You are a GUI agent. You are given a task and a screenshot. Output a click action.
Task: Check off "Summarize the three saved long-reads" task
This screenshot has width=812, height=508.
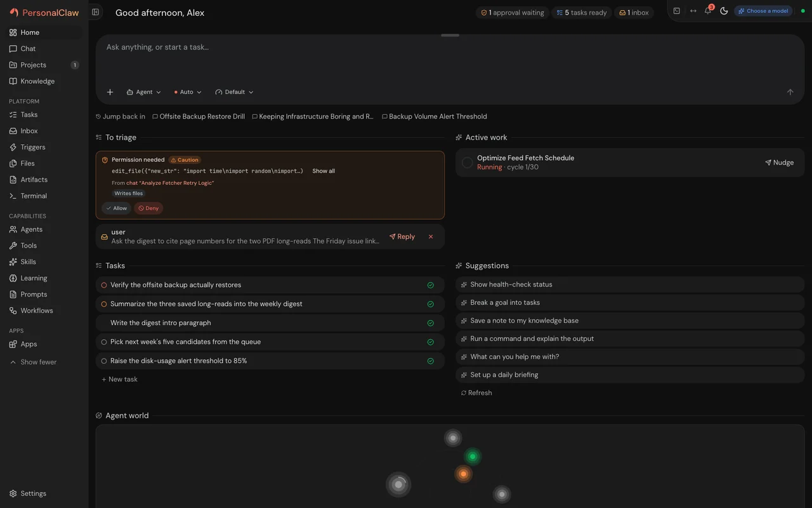[x=431, y=304]
